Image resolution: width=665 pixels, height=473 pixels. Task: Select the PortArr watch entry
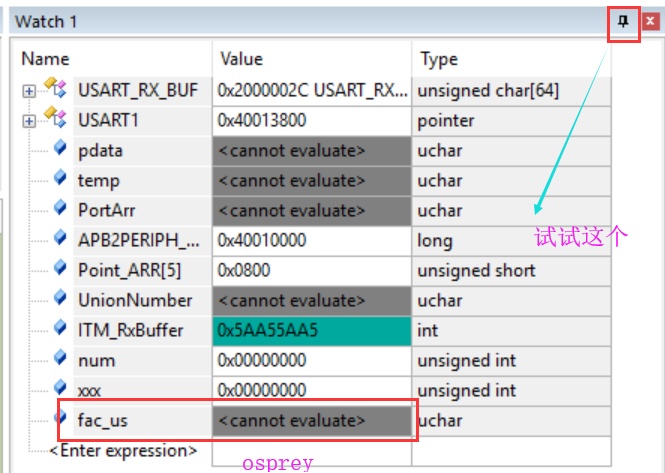tap(142, 211)
